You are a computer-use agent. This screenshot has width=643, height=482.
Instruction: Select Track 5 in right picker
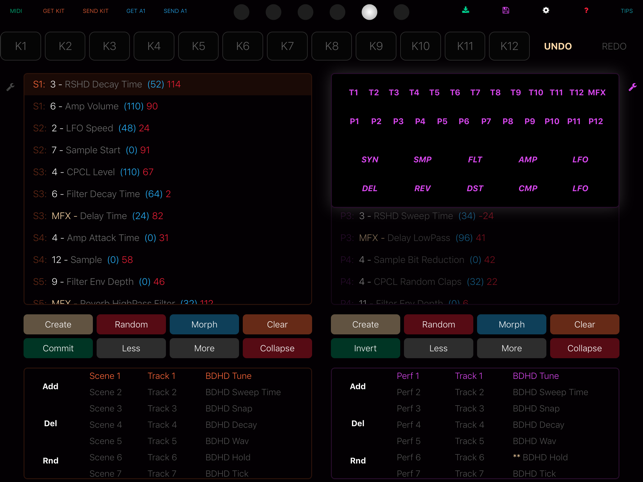tap(470, 441)
